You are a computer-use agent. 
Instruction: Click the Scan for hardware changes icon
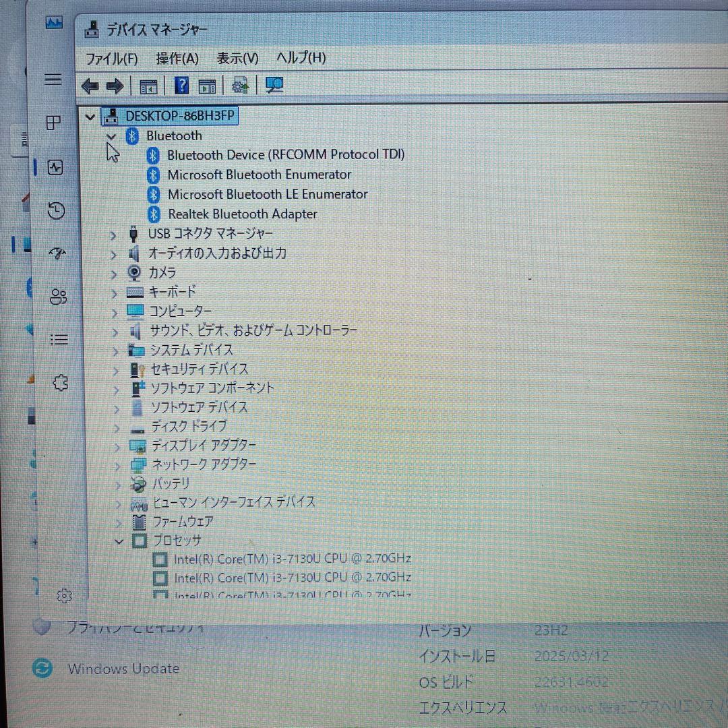point(274,85)
